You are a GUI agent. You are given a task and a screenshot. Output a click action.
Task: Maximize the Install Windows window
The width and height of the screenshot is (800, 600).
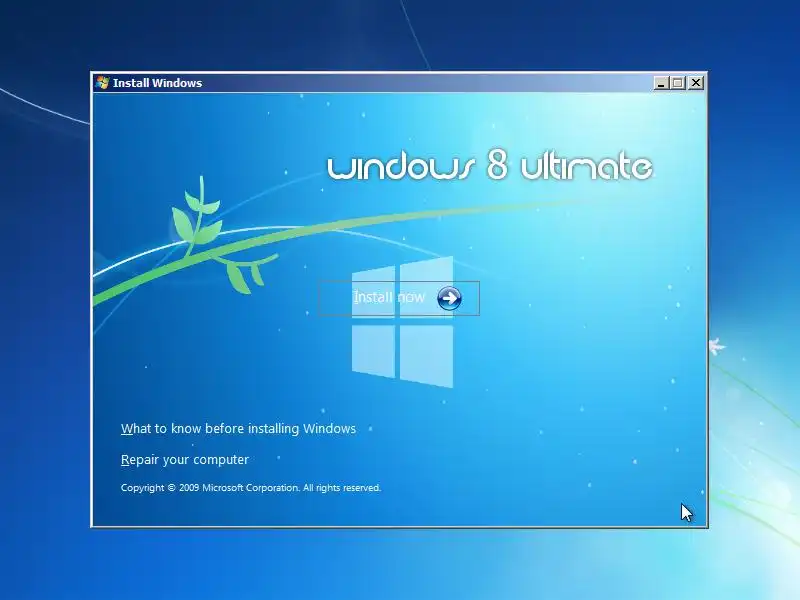[x=678, y=83]
